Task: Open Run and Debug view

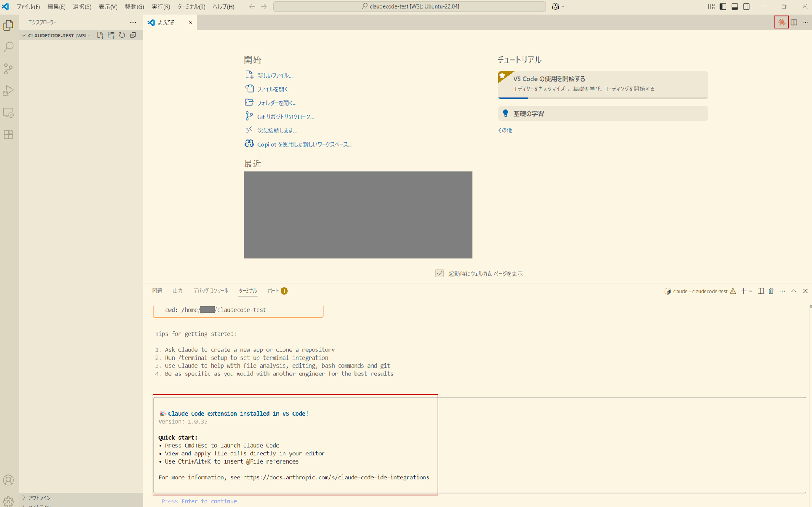Action: pos(9,91)
